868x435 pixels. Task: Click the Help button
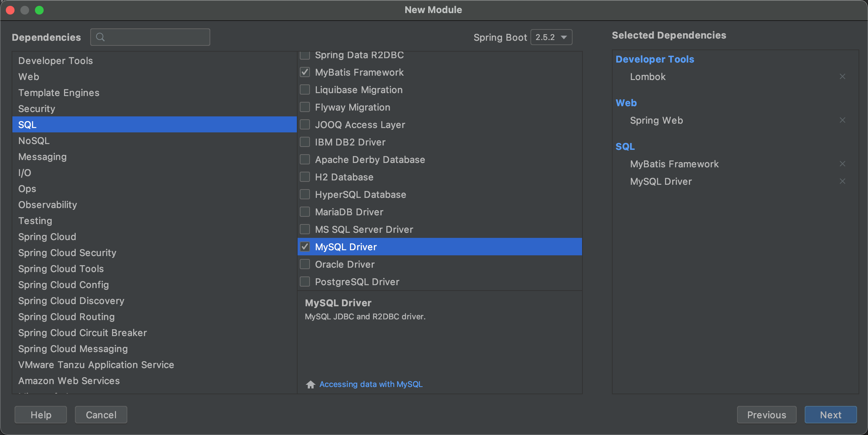41,415
